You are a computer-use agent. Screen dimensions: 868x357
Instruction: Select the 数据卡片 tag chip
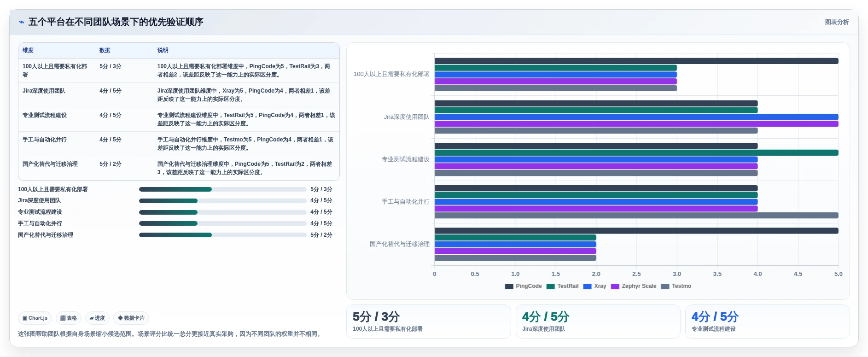131,318
